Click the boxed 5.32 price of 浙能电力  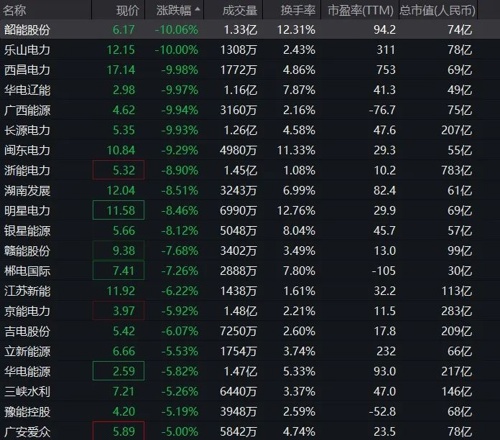tap(118, 170)
